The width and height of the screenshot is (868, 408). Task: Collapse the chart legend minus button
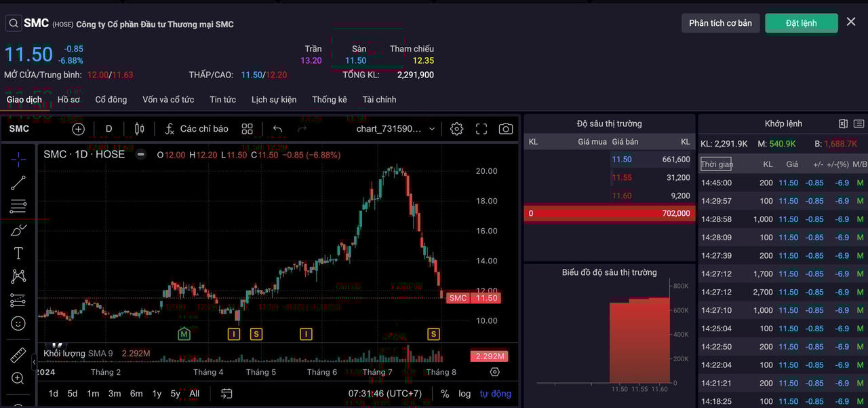(140, 154)
